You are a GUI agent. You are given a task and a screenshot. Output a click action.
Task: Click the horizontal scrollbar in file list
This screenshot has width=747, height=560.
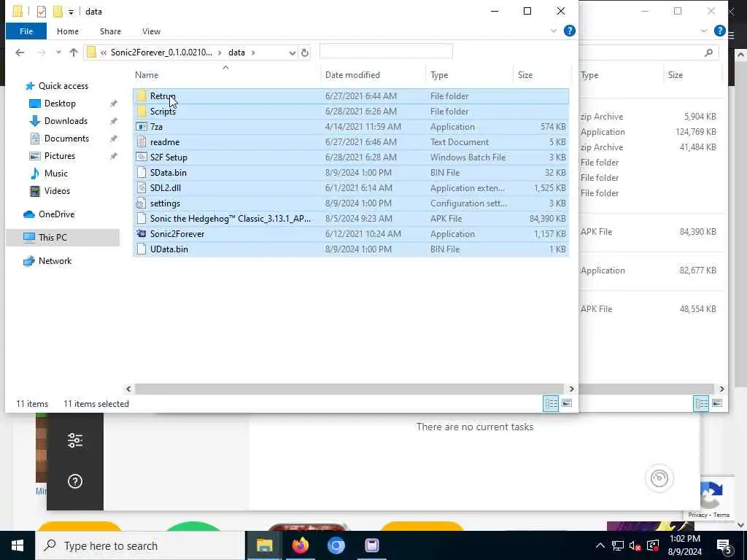(349, 389)
